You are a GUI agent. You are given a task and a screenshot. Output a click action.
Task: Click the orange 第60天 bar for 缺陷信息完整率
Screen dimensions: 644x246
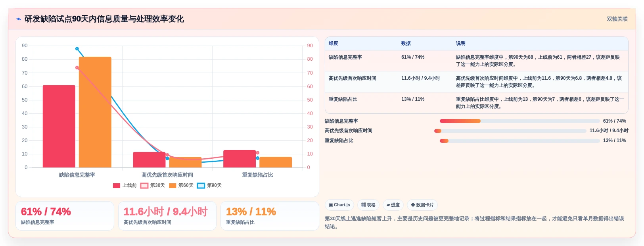[x=95, y=112]
